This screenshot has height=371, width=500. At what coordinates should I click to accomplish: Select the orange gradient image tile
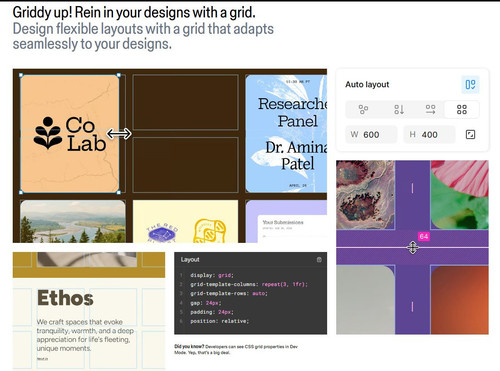point(459,300)
